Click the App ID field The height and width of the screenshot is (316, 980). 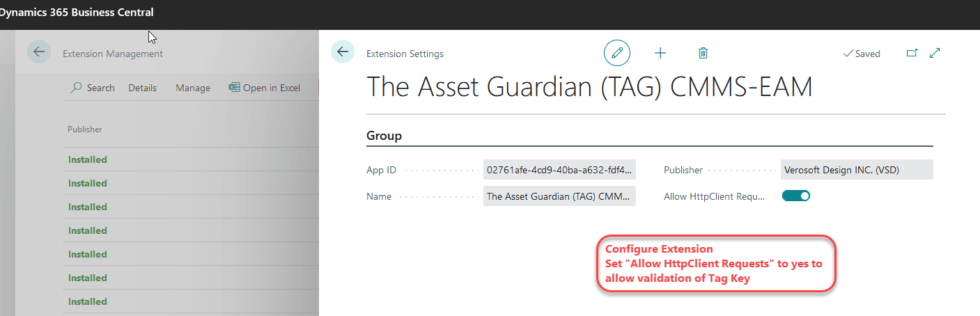click(x=559, y=170)
